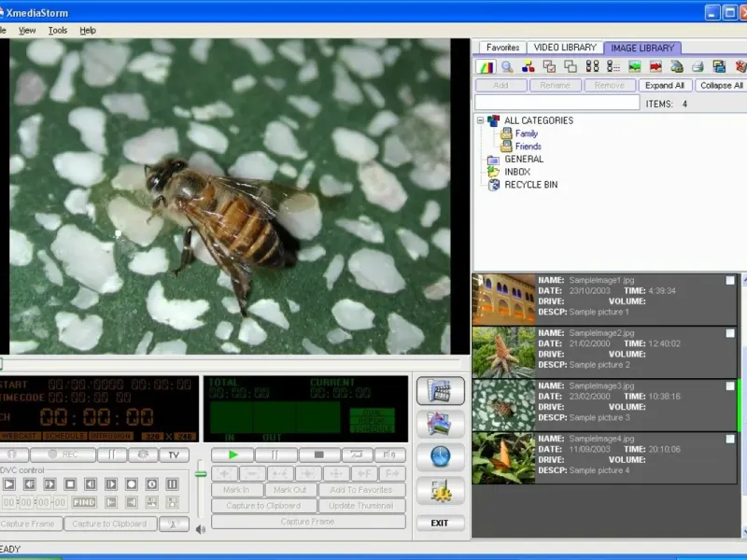
Task: Open the Tools menu
Action: [x=58, y=30]
